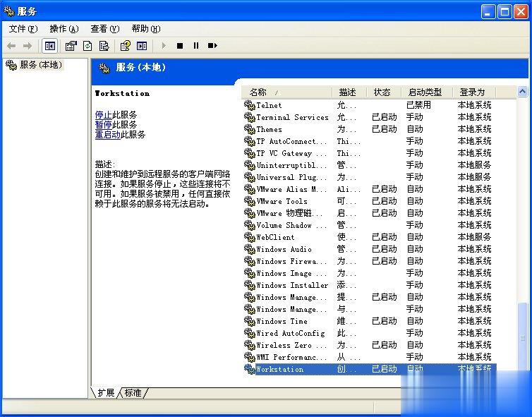Click the gear icon beside the 服务(本地) blue header
The height and width of the screenshot is (417, 532).
104,68
